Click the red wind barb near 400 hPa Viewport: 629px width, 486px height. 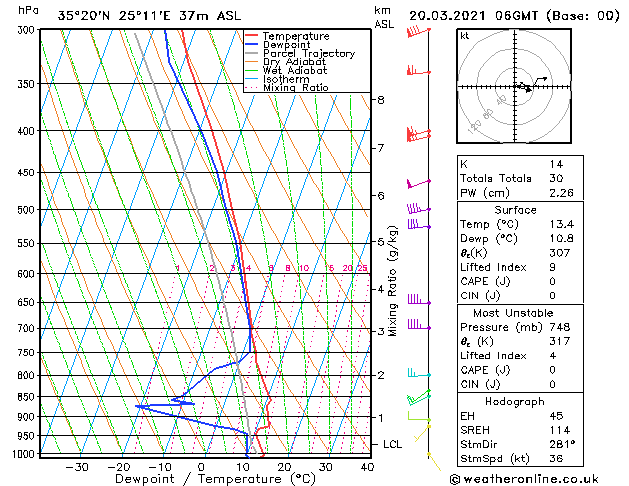click(418, 134)
